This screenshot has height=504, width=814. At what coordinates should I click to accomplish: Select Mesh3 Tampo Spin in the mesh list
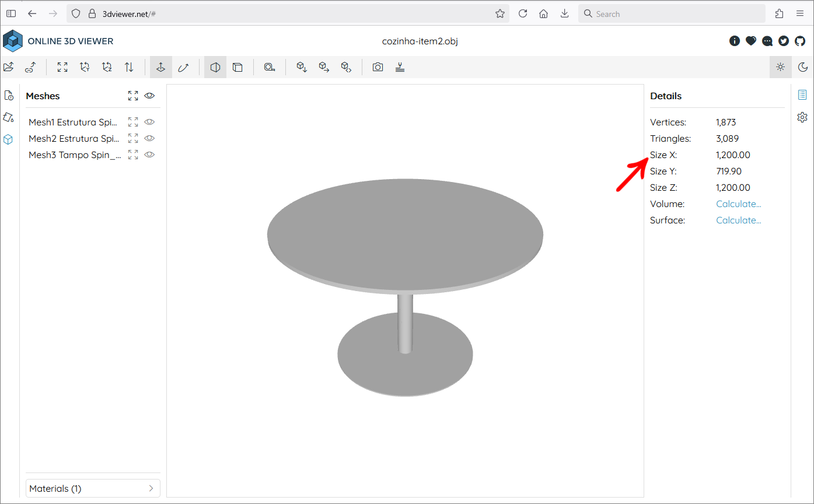pos(75,155)
